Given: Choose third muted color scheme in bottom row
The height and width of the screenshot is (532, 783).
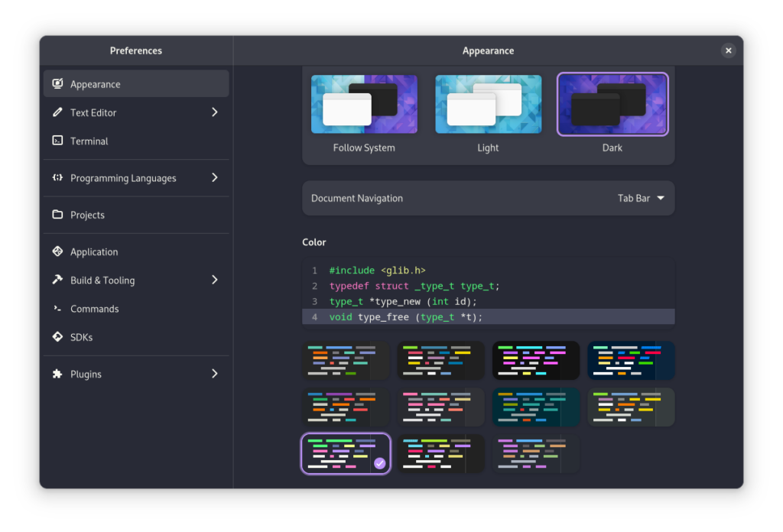Looking at the screenshot, I should [536, 453].
